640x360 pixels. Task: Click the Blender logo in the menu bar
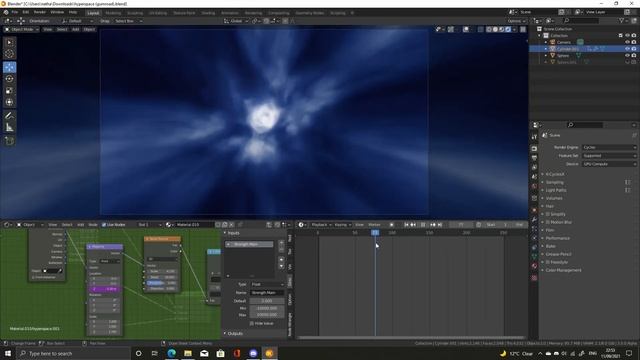(6, 12)
